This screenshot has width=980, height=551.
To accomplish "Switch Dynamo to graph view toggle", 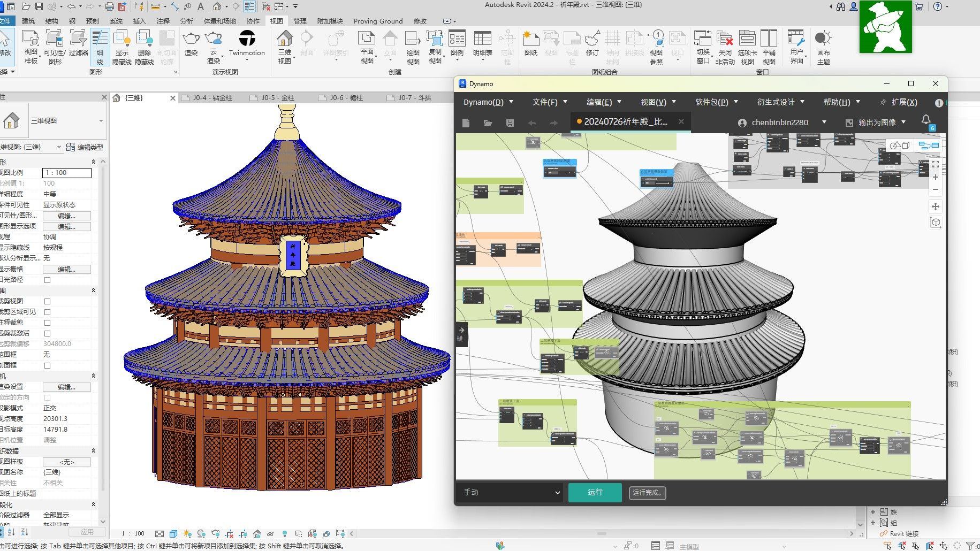I will tap(929, 145).
